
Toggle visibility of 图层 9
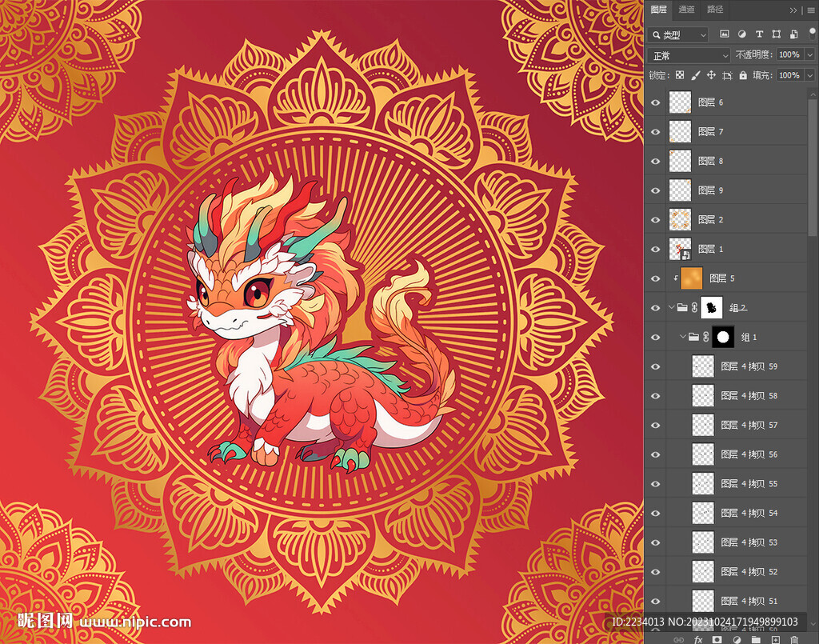point(656,190)
